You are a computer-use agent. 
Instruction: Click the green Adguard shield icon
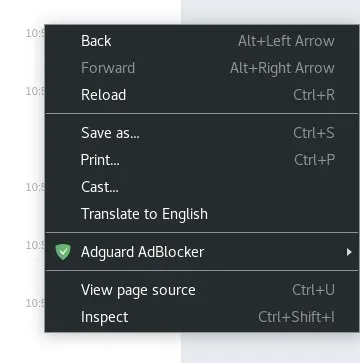click(x=63, y=252)
